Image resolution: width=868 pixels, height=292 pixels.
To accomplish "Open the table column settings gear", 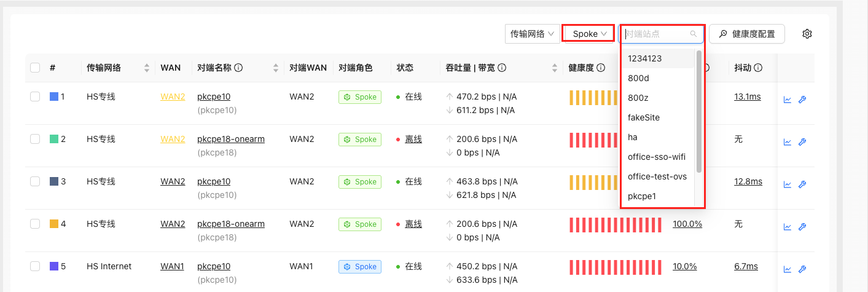I will [x=807, y=34].
